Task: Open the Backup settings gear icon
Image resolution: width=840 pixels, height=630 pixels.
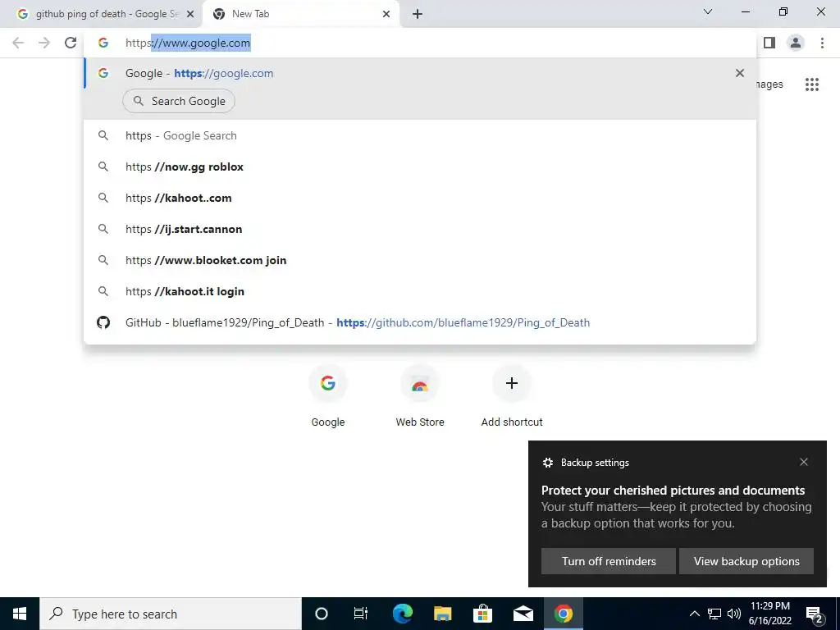Action: point(547,463)
